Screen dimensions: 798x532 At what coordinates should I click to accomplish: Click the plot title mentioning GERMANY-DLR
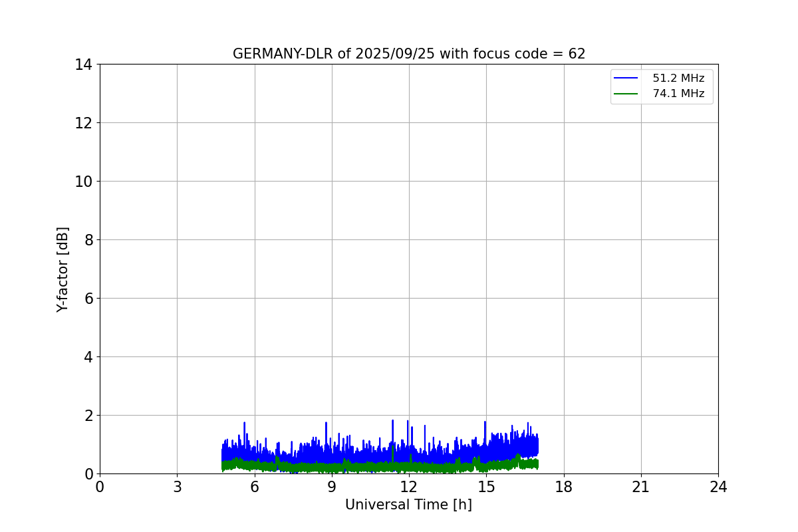tap(409, 54)
